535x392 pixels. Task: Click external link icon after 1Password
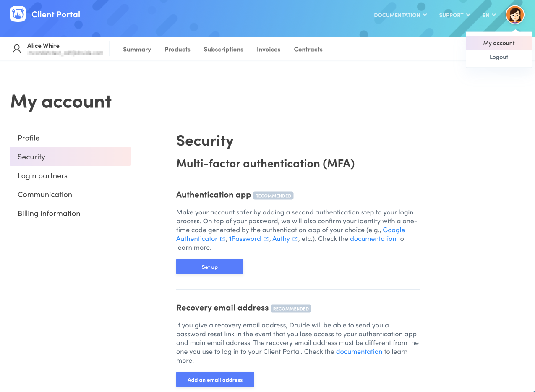pos(266,239)
